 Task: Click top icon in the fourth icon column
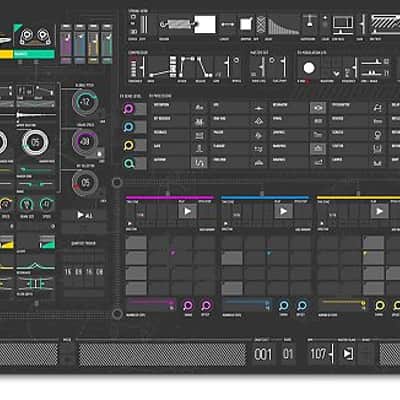[x=377, y=108]
